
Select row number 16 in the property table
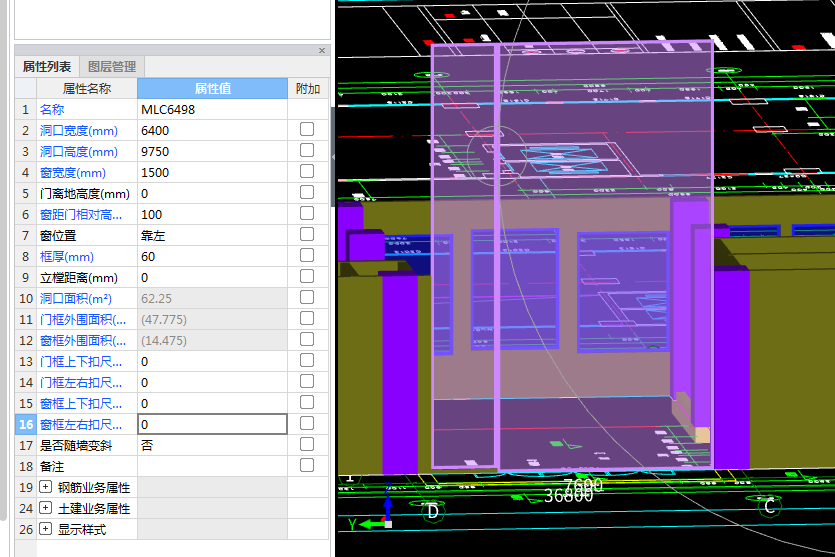(26, 424)
